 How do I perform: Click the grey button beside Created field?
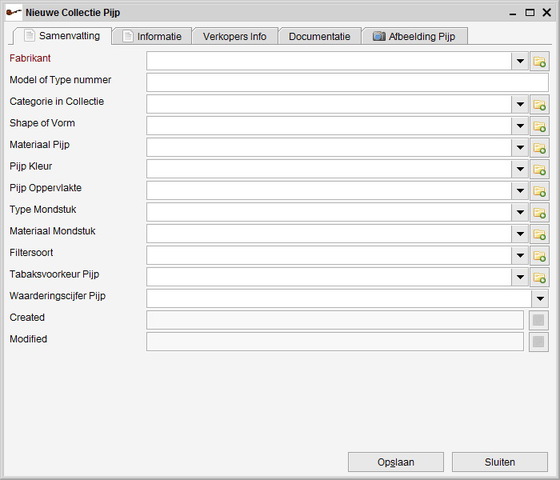(539, 320)
